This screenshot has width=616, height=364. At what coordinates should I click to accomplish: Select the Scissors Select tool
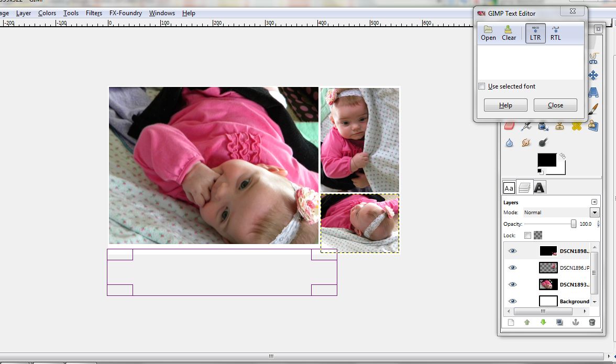(x=593, y=59)
